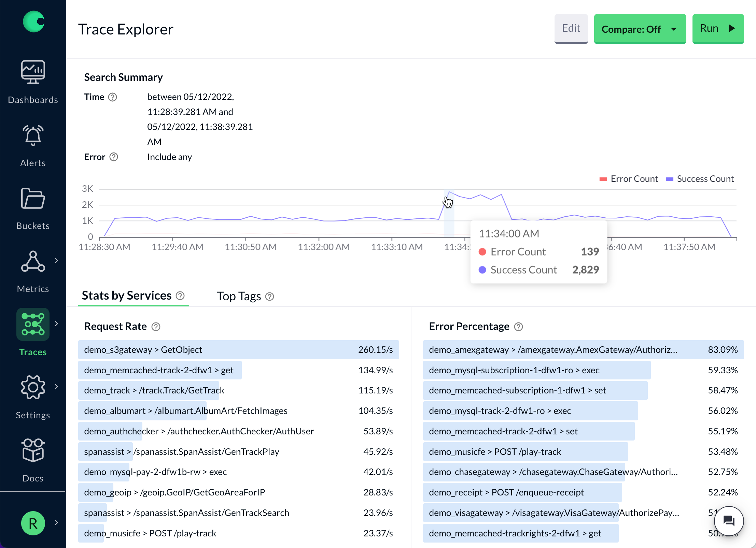Toggle Error Count legend series
This screenshot has width=756, height=548.
click(629, 179)
